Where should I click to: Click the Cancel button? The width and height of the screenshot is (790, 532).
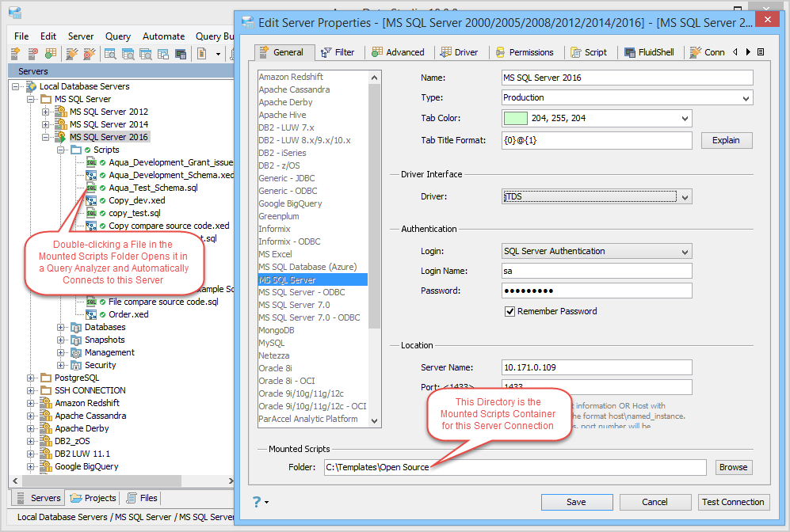[x=655, y=502]
